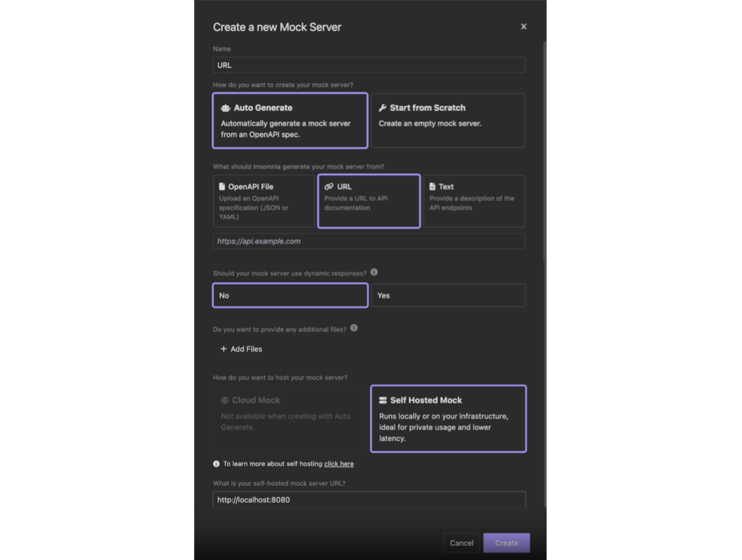
Task: Select the Cloud Mock hosting option
Action: [290, 418]
